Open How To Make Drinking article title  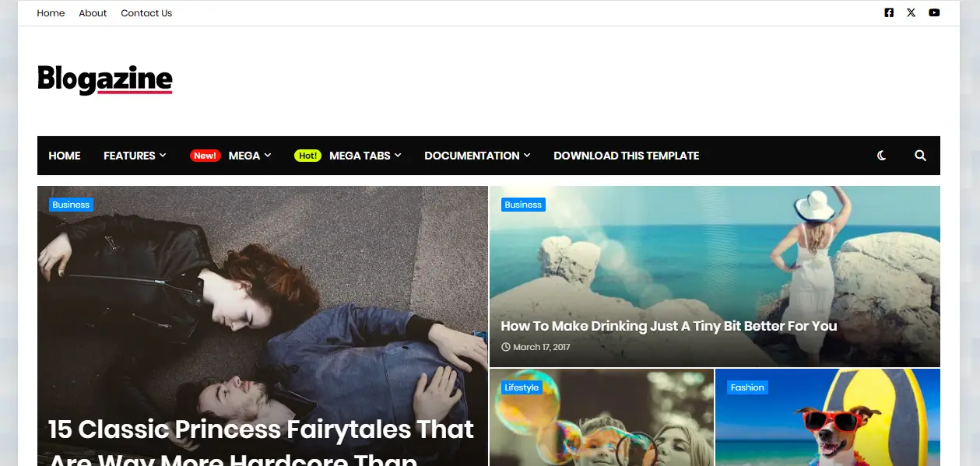669,326
